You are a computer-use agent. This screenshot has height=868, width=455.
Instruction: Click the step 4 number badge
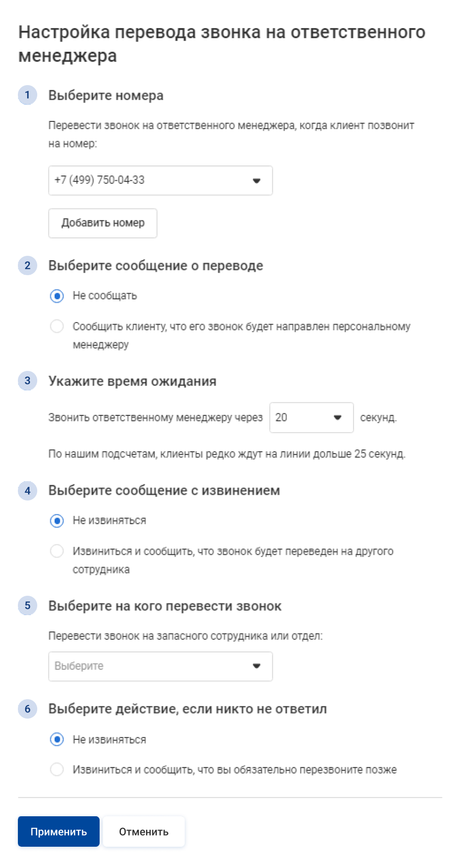(x=28, y=490)
